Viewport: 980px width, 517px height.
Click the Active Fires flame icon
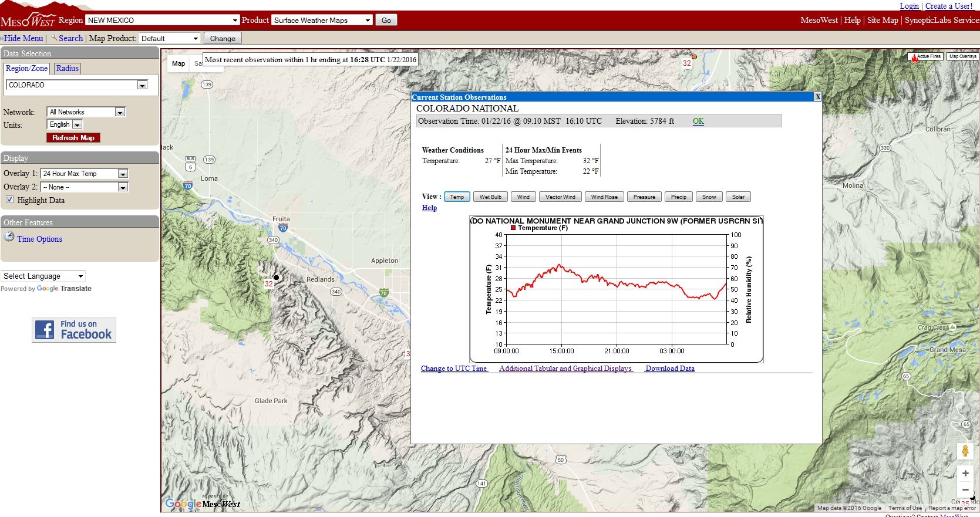tap(914, 58)
